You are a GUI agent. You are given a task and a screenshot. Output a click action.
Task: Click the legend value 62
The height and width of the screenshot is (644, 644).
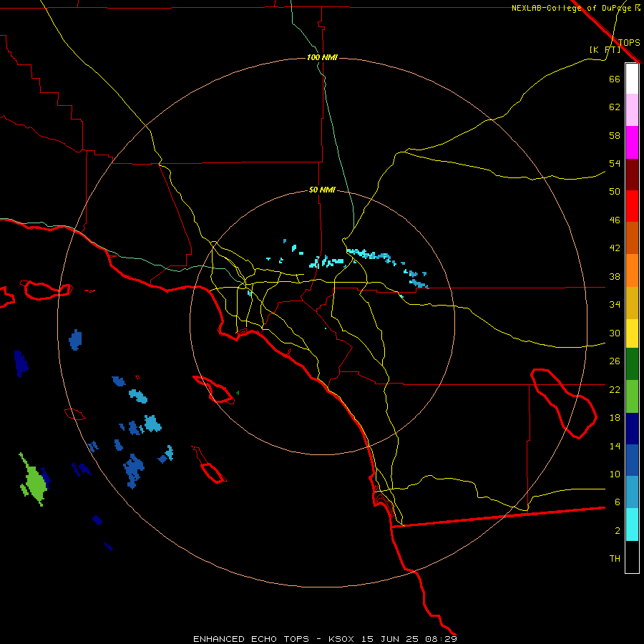click(x=615, y=107)
